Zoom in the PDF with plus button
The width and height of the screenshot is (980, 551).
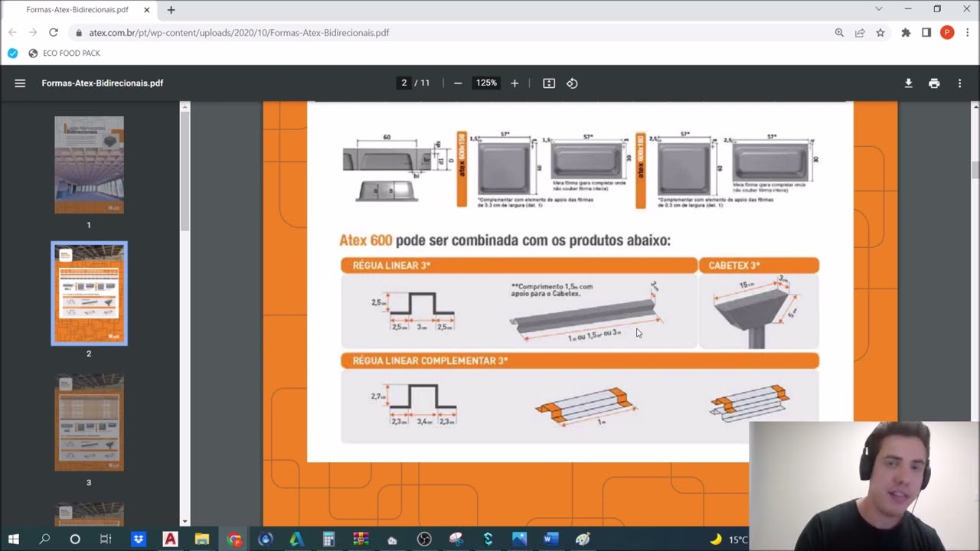coord(514,83)
